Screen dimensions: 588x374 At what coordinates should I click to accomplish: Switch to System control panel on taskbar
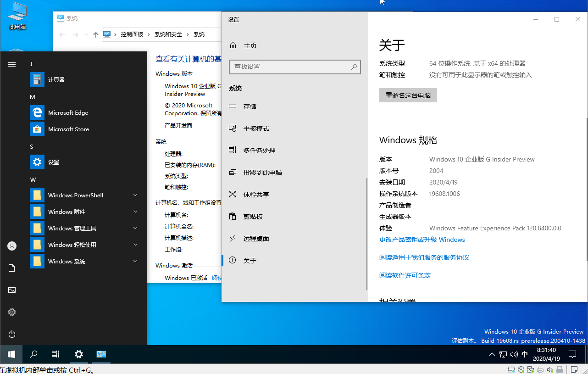pos(101,354)
